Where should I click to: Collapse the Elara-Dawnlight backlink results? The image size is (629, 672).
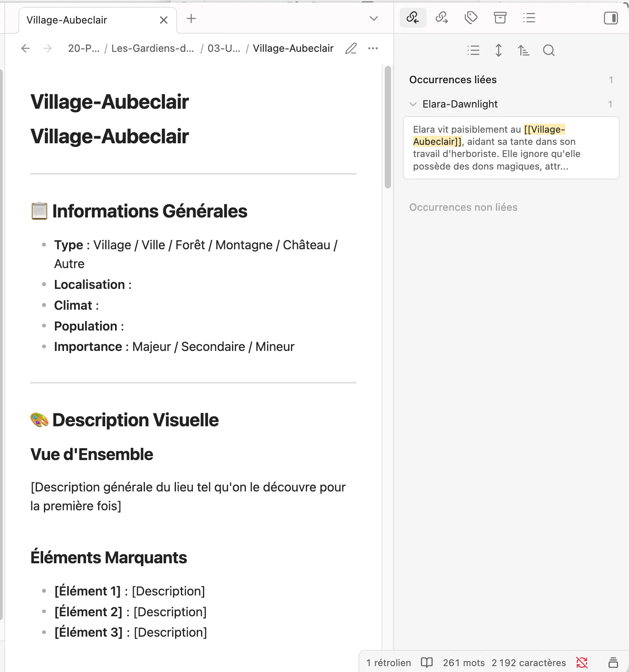(413, 104)
